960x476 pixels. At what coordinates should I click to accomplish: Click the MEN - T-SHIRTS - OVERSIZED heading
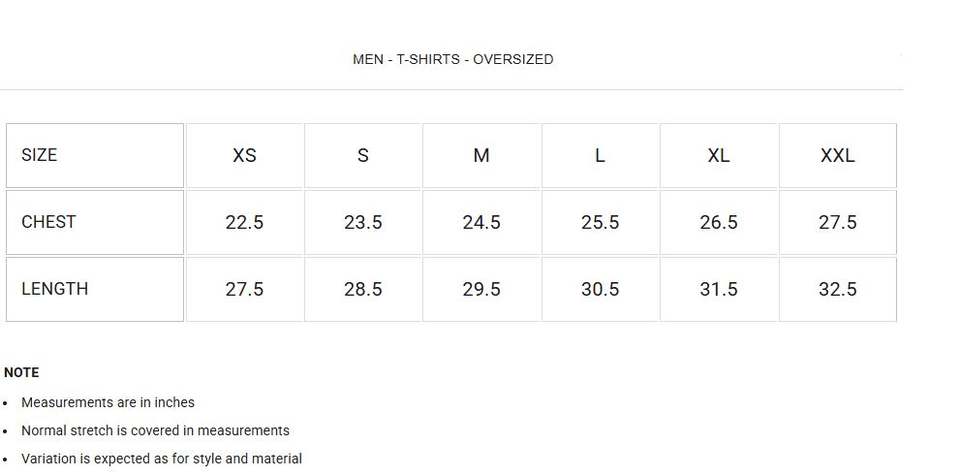click(x=453, y=59)
